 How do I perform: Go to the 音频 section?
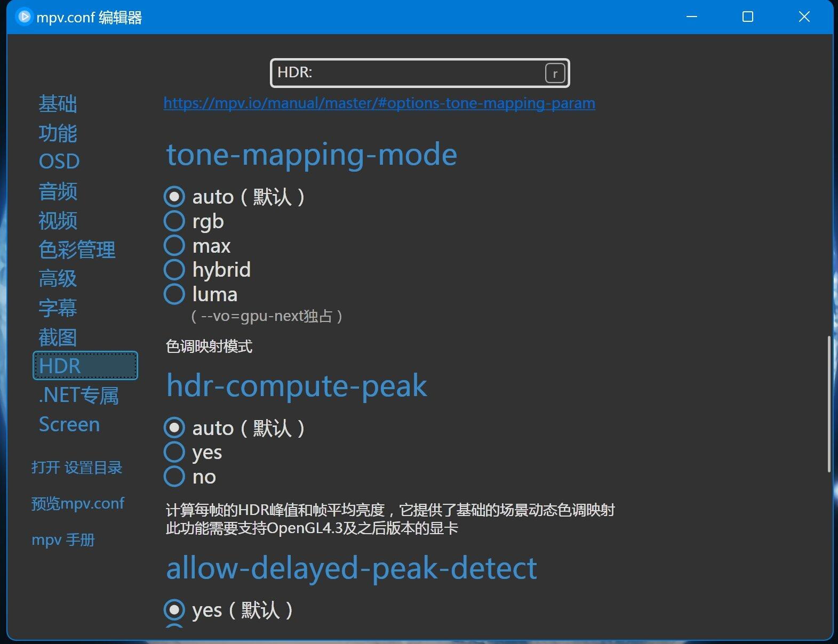[58, 191]
